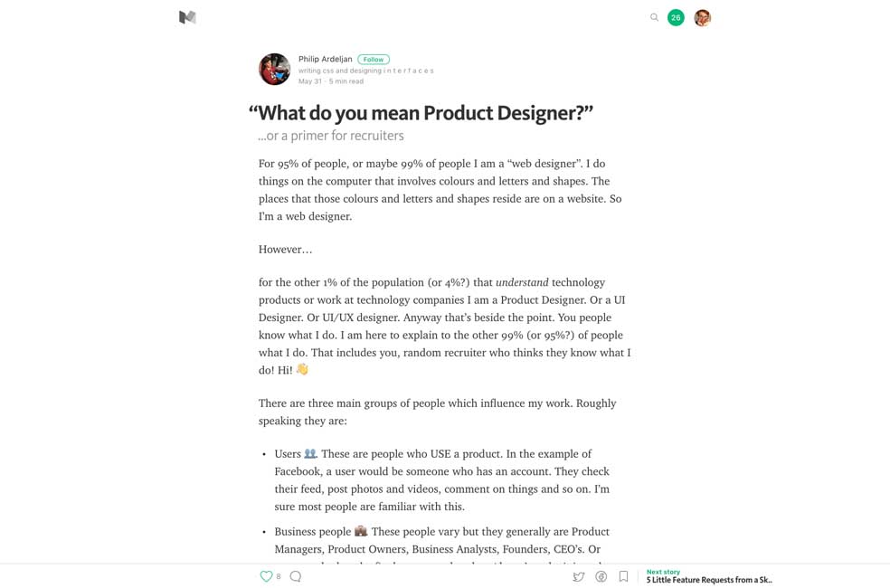The width and height of the screenshot is (890, 588).
Task: Open Philip Ardeljan's profile name link
Action: click(326, 60)
